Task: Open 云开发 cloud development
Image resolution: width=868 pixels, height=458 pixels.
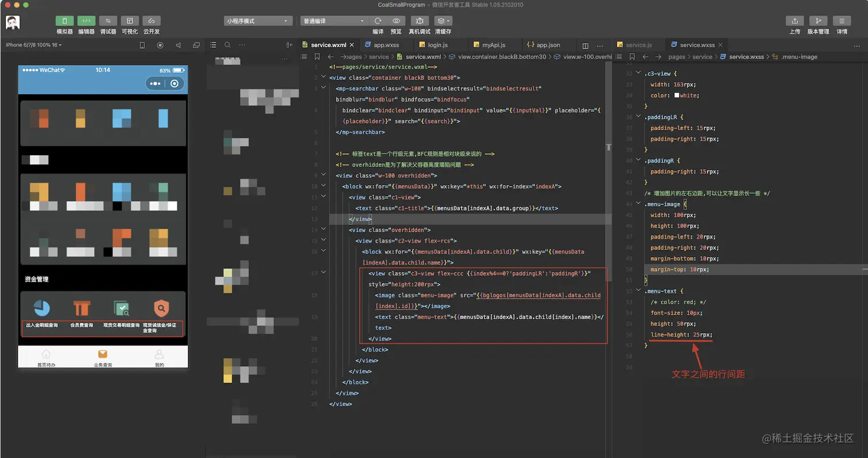Action: [152, 21]
